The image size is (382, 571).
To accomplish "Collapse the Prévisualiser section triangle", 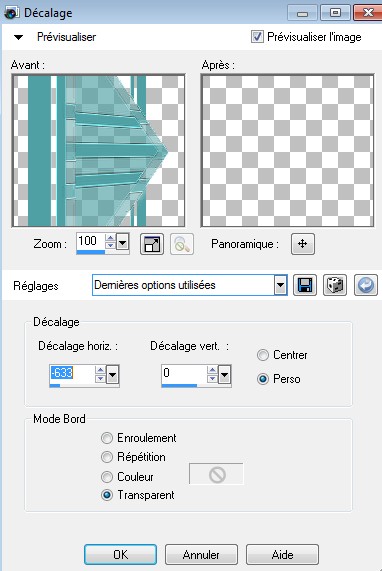I will click(18, 37).
